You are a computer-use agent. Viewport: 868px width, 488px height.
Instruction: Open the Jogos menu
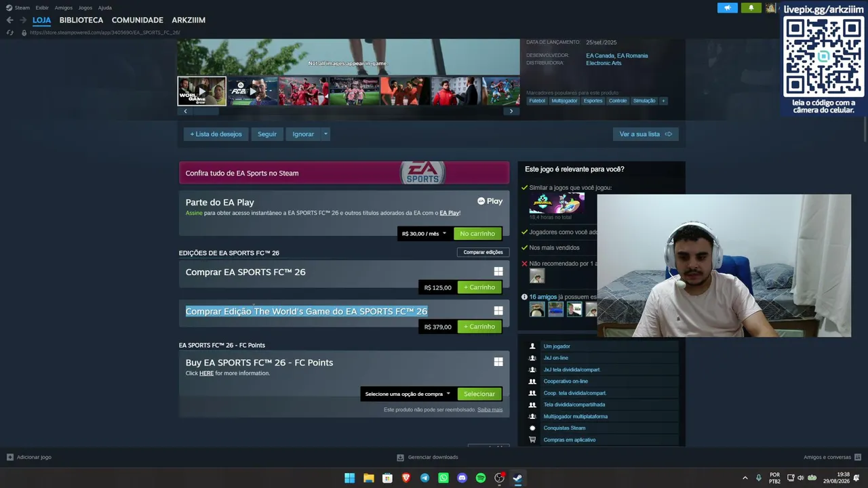[85, 7]
